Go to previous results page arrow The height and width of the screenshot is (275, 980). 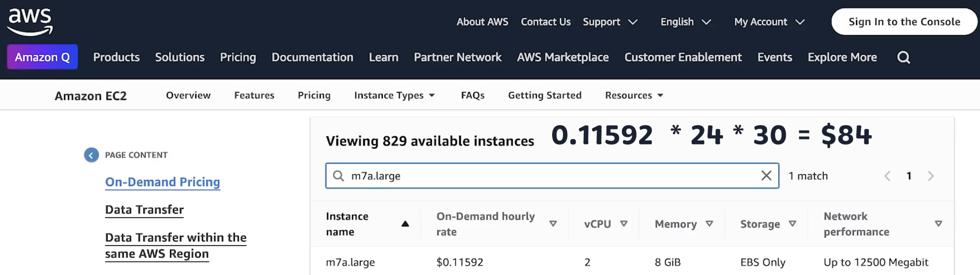[x=887, y=176]
